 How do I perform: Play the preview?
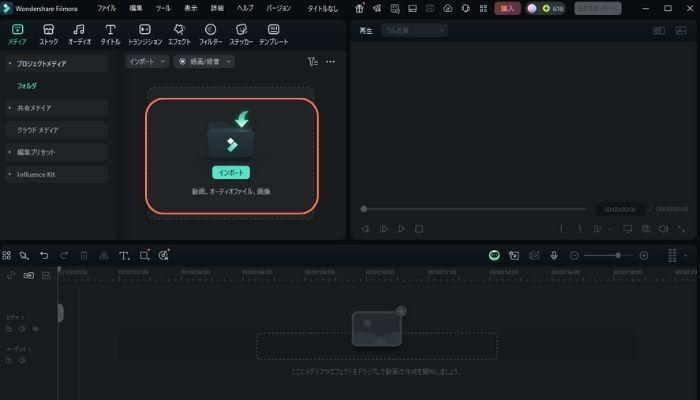tap(401, 229)
